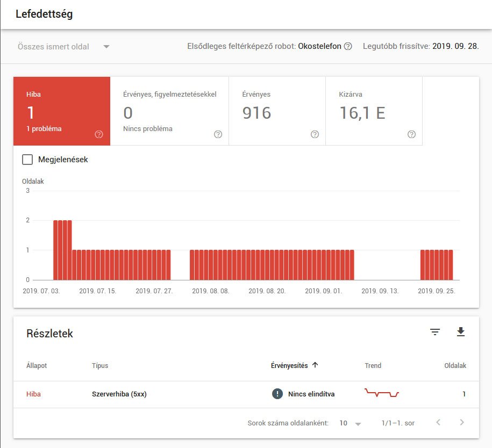The width and height of the screenshot is (492, 448).
Task: Click the next page arrow icon
Action: coord(462,423)
